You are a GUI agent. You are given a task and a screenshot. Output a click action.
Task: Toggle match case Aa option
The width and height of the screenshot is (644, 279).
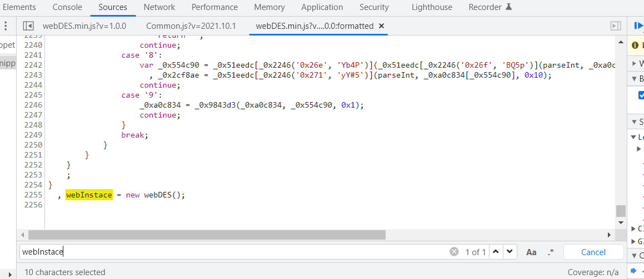(531, 252)
